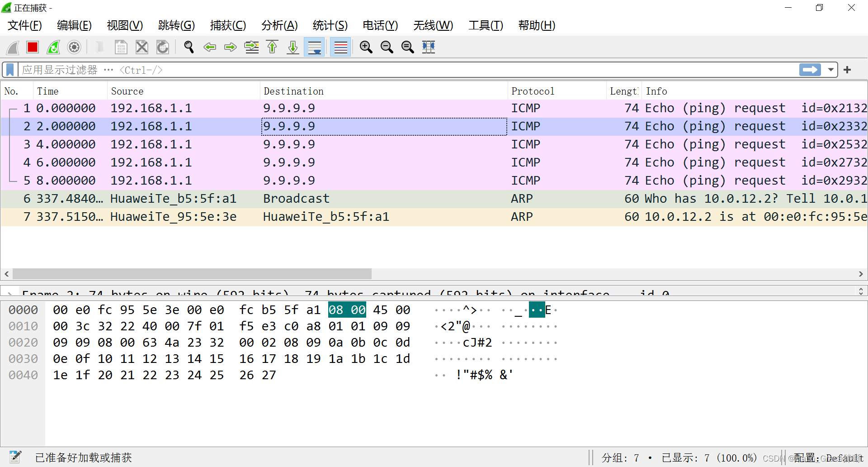868x467 pixels.
Task: Close the capture file with X icon
Action: click(x=142, y=47)
